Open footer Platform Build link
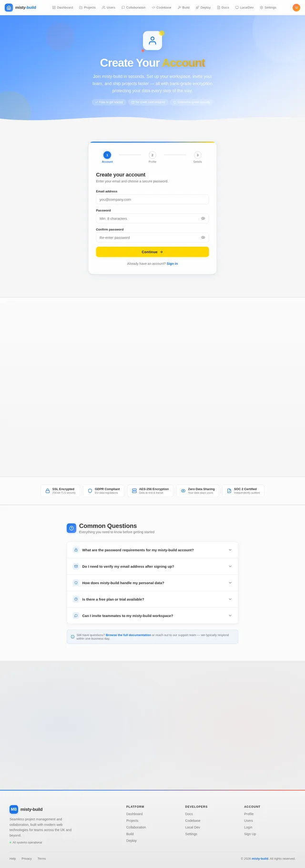Screen dimensions: 305x868 click(130, 834)
